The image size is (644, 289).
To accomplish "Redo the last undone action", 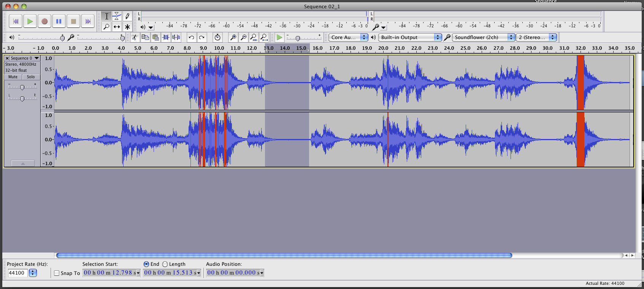I will coord(202,37).
